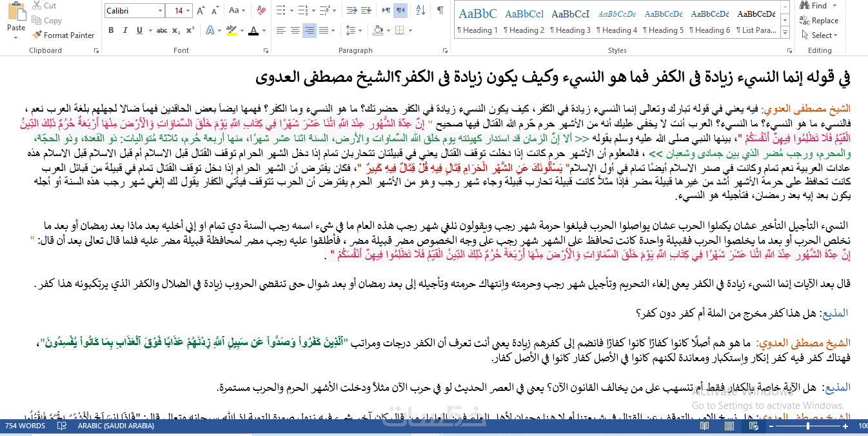Click 754 WORDS count in status bar

click(x=25, y=426)
